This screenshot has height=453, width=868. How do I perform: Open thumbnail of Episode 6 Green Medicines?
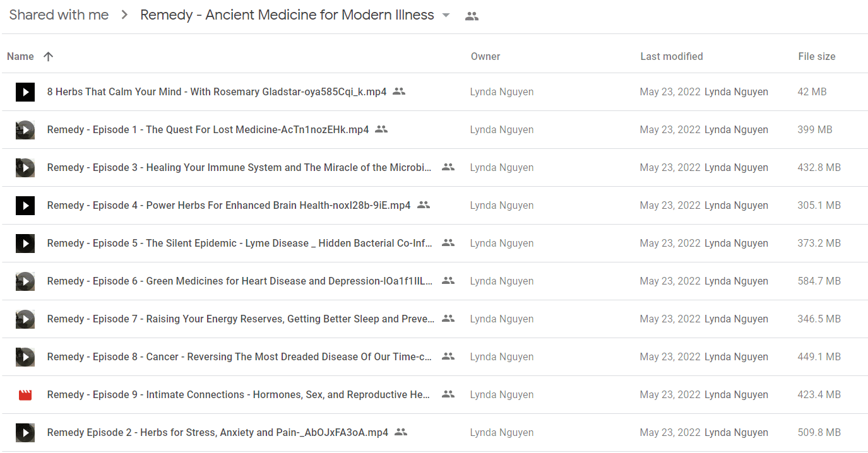25,281
